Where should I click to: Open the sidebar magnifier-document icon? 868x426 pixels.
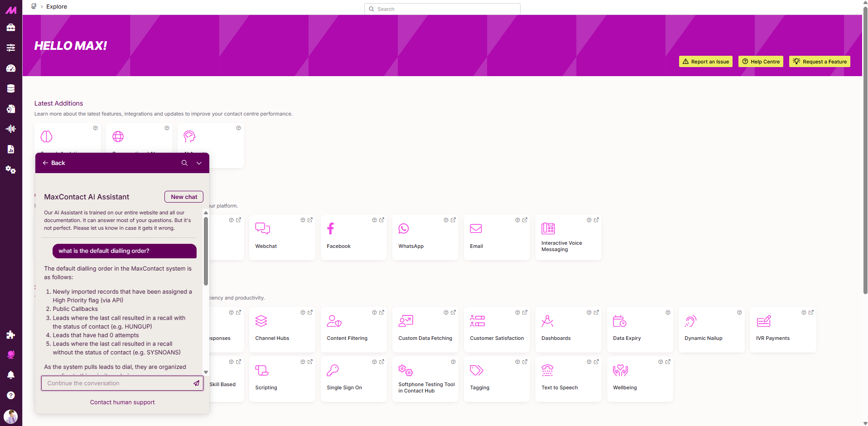[x=11, y=109]
